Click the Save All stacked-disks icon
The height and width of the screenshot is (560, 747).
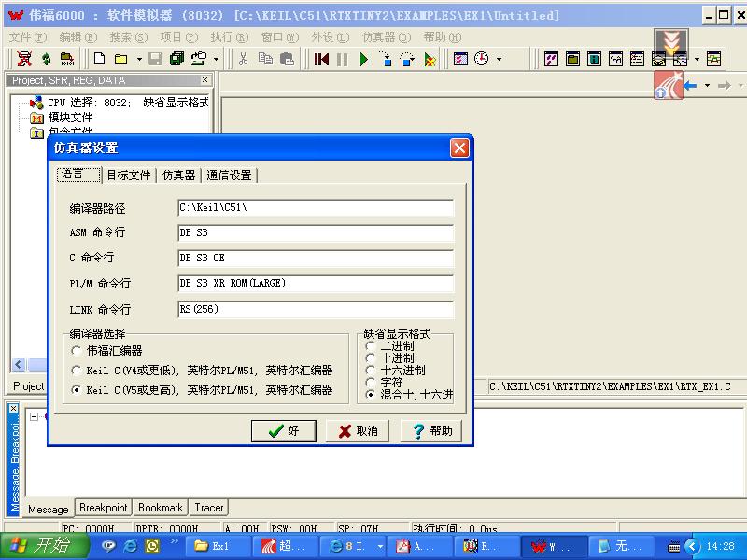176,59
